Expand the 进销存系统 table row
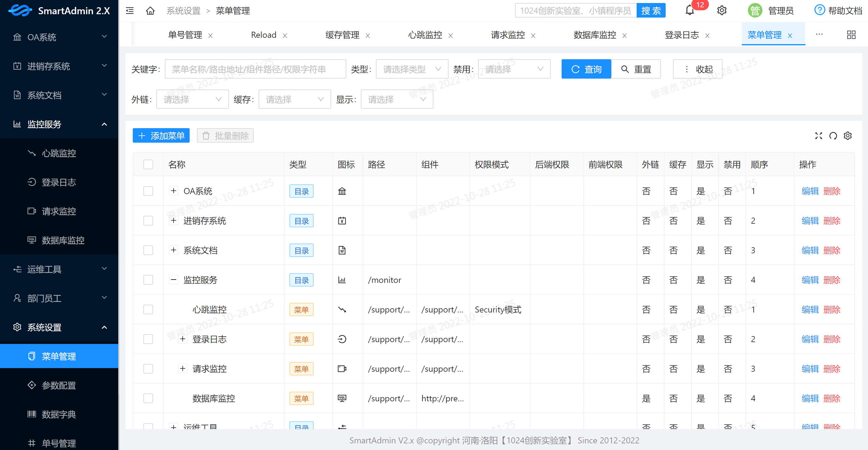The image size is (868, 450). [x=174, y=221]
